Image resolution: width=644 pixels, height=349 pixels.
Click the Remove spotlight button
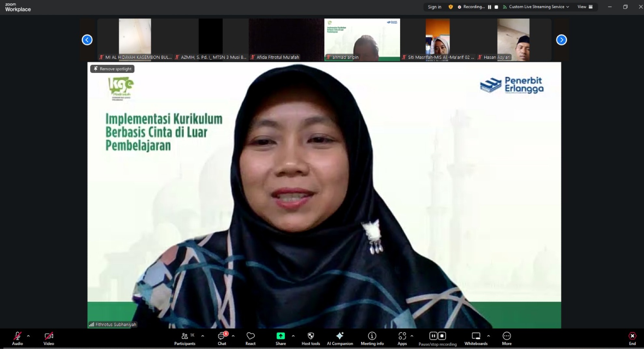[x=112, y=69]
